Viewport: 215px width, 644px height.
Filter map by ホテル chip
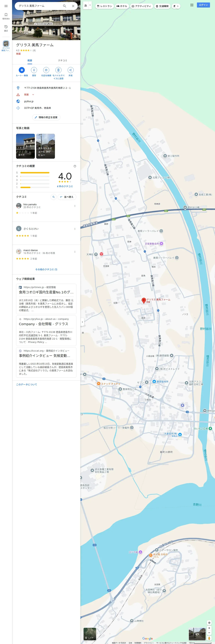(122, 6)
